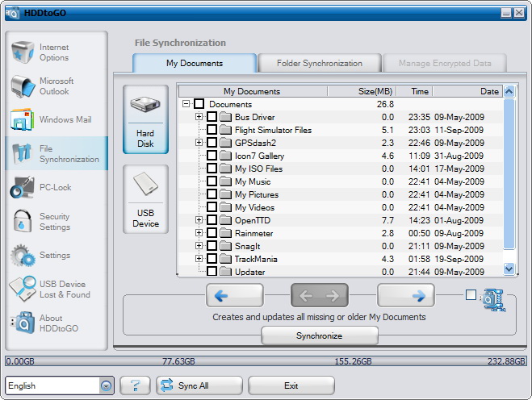Expand the GPSdash2 folder
Viewport: 532px width, 400px height.
tap(199, 143)
